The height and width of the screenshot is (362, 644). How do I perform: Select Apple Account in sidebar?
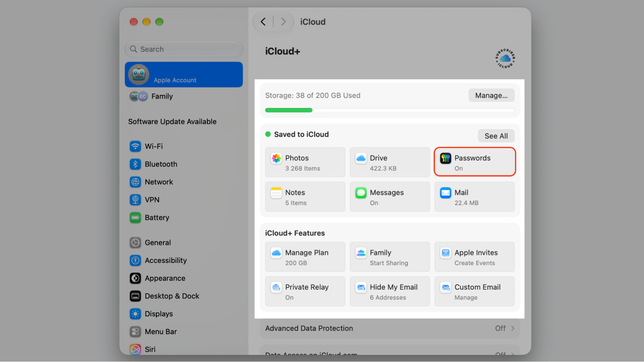(184, 74)
